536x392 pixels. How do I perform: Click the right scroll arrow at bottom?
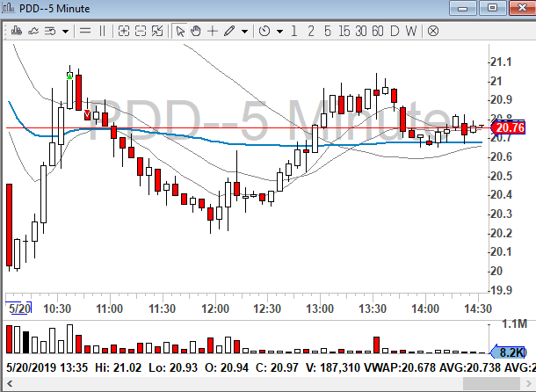[x=527, y=383]
